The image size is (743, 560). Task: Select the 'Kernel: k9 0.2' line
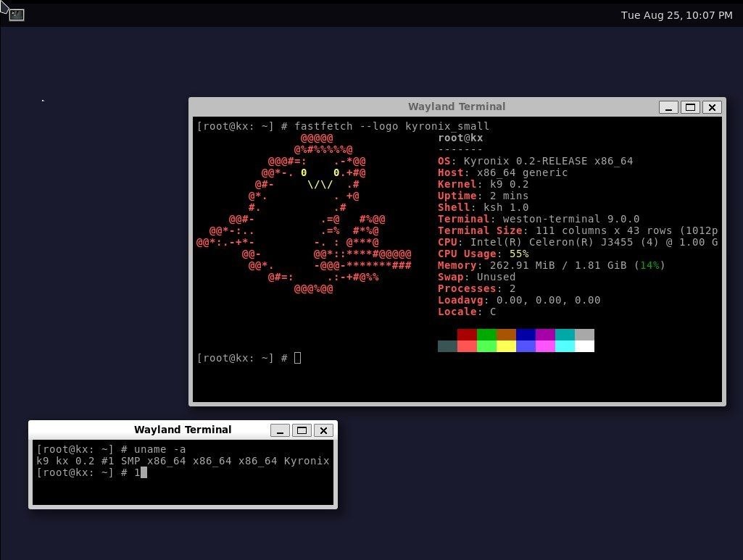point(483,184)
